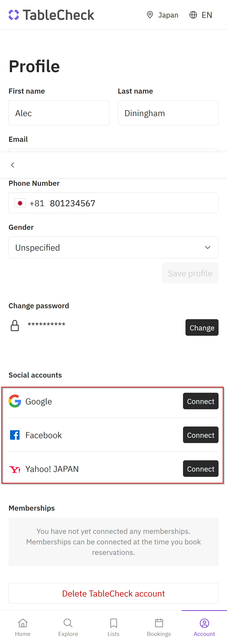Open the Japan location selector
The width and height of the screenshot is (227, 644).
pyautogui.click(x=162, y=15)
